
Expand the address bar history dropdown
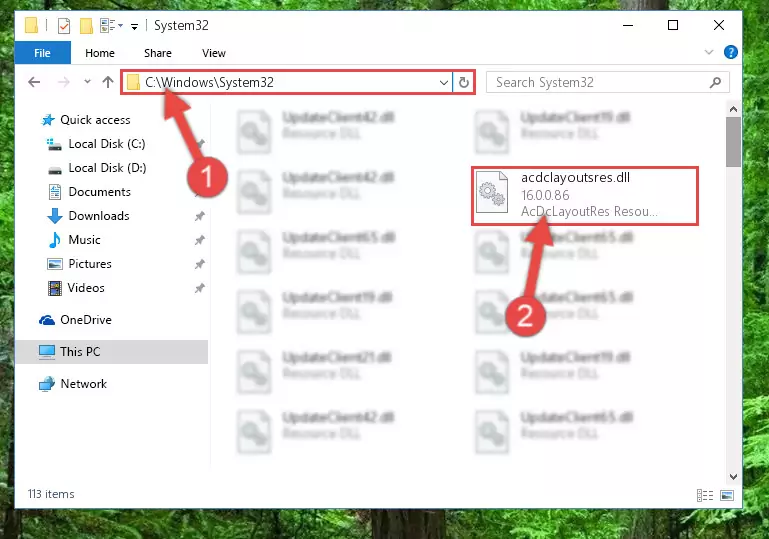444,82
